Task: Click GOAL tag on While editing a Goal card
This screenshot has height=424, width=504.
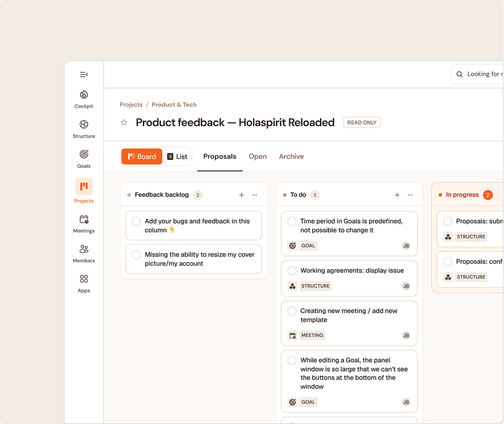Action: 308,402
